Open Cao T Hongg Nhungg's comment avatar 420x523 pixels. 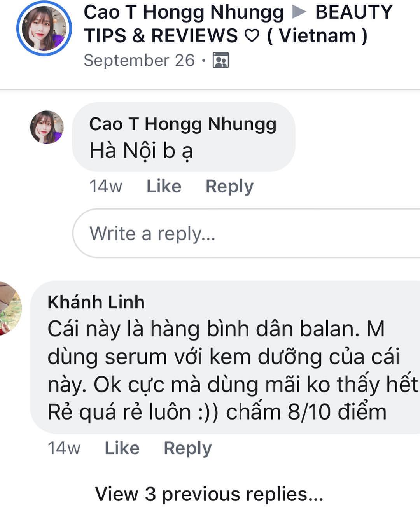47,127
